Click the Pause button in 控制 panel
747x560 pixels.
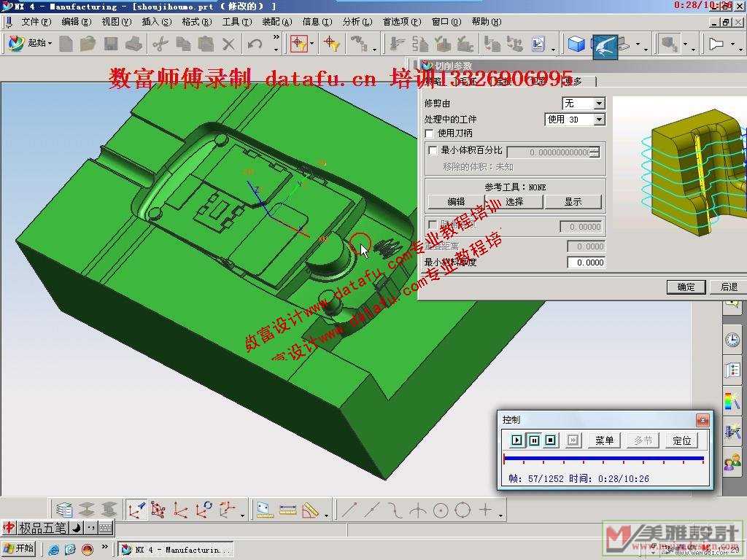(x=534, y=440)
